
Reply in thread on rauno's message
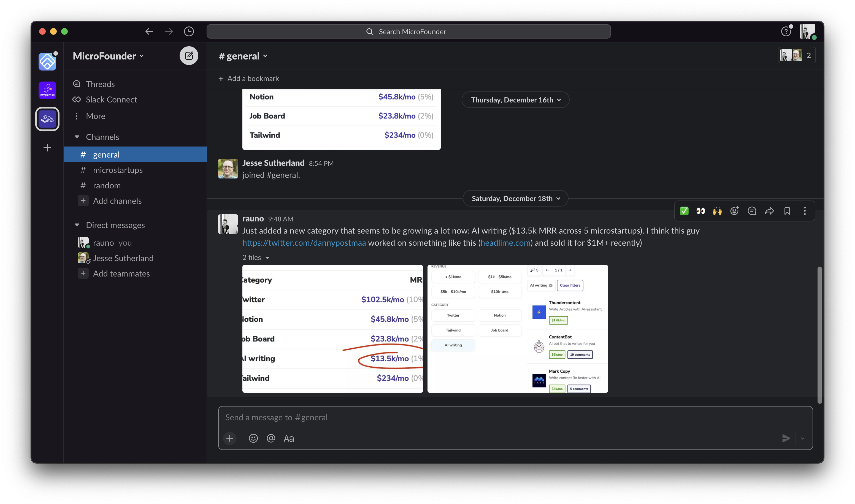[752, 211]
